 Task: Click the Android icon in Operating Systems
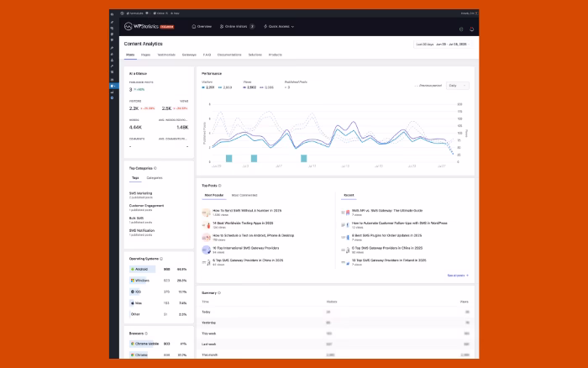(x=133, y=270)
